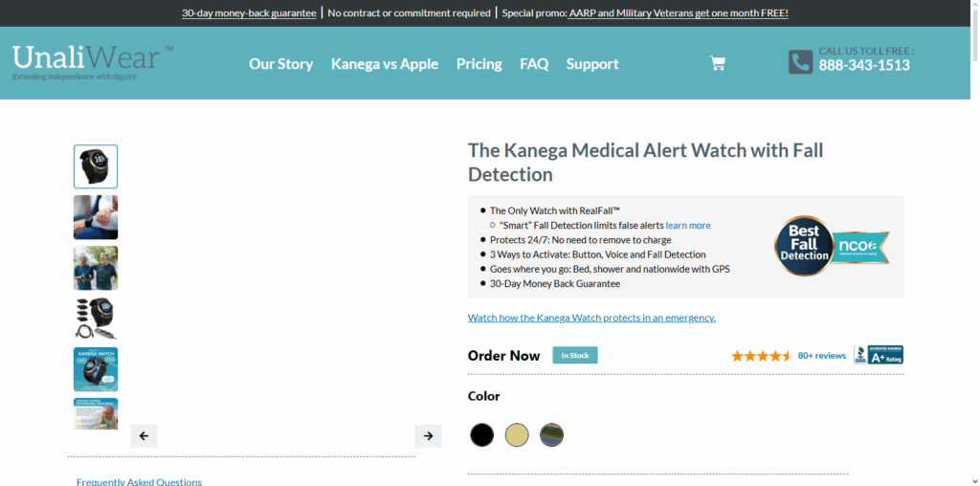Click 'The Only Watch with RealFall' bullet
This screenshot has width=980, height=486.
(x=555, y=210)
